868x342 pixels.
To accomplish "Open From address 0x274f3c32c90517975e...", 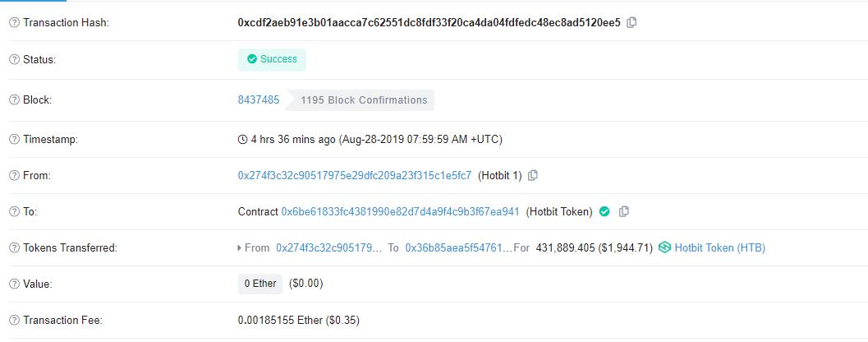I will tap(355, 175).
